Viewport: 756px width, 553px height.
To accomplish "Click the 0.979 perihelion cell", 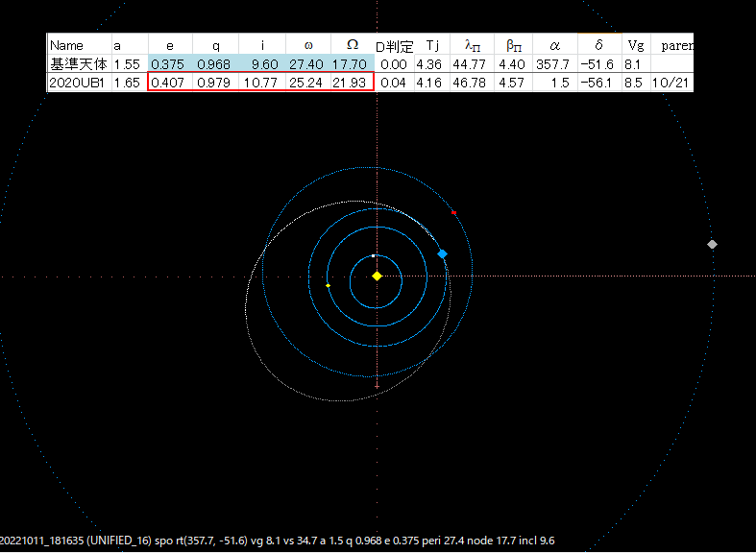I will (216, 83).
